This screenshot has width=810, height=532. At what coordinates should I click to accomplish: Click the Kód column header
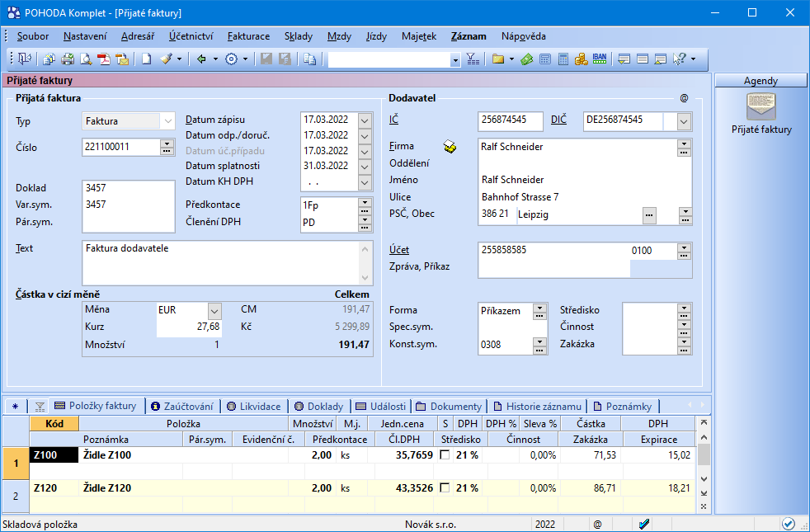54,423
